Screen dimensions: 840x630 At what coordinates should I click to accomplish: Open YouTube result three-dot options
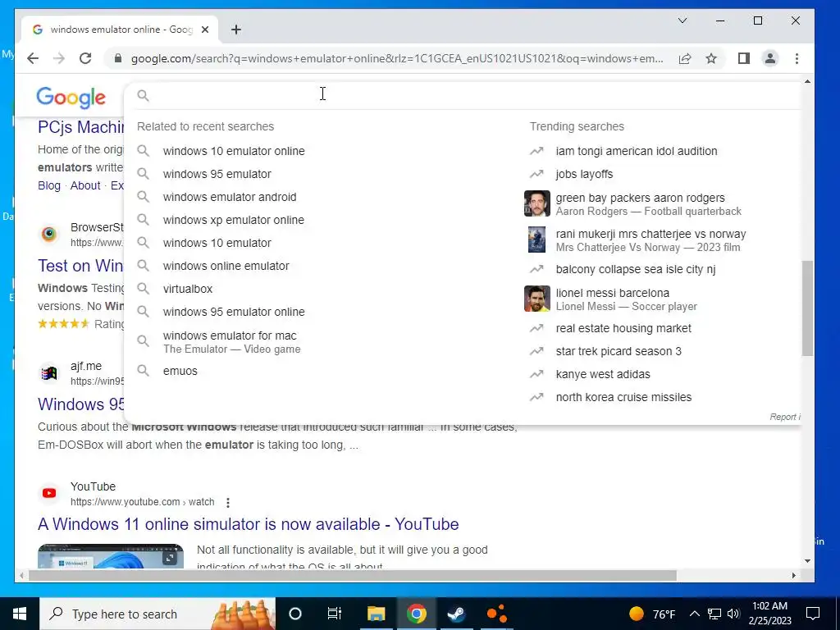tap(228, 503)
